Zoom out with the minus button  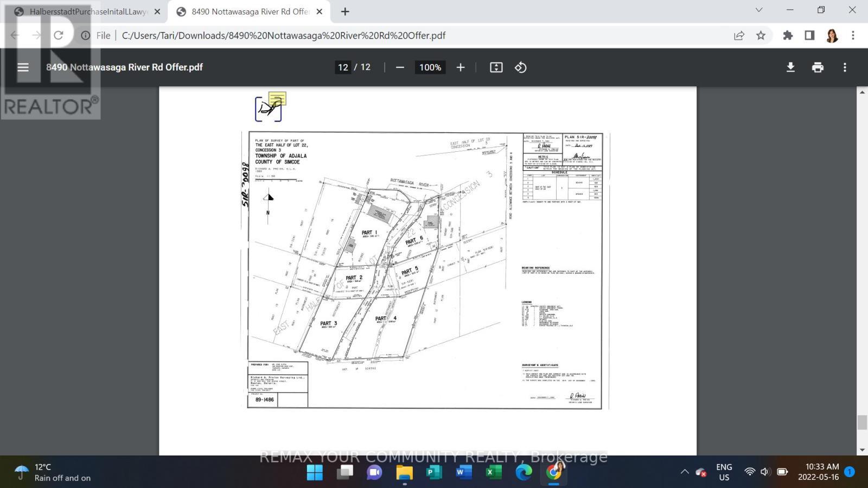tap(400, 67)
